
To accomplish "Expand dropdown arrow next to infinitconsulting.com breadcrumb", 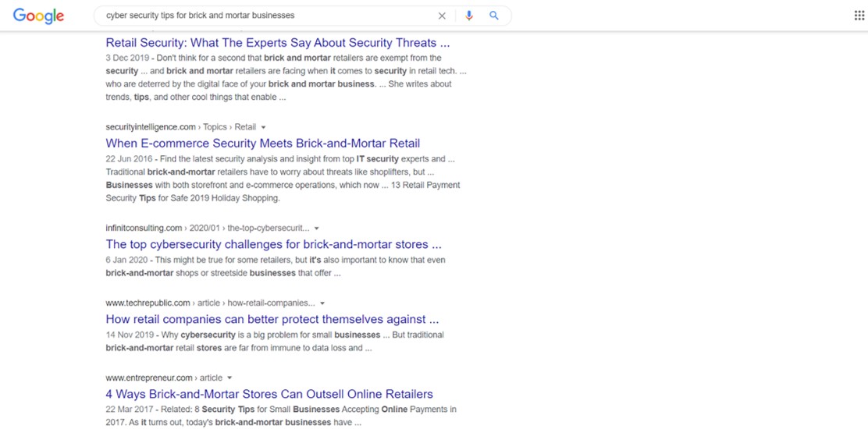I will 317,228.
